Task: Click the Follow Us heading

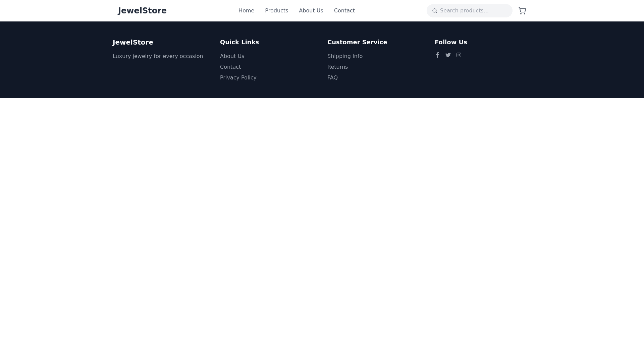Action: 451,42
